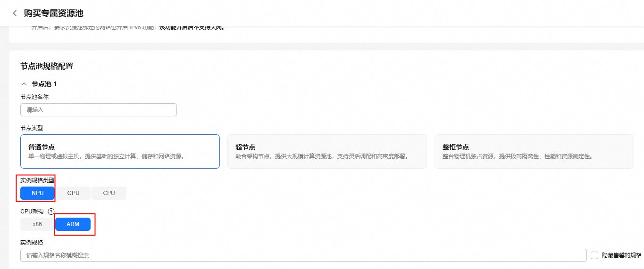Image resolution: width=644 pixels, height=269 pixels.
Task: Select the 普通节点 node type card
Action: (x=120, y=151)
